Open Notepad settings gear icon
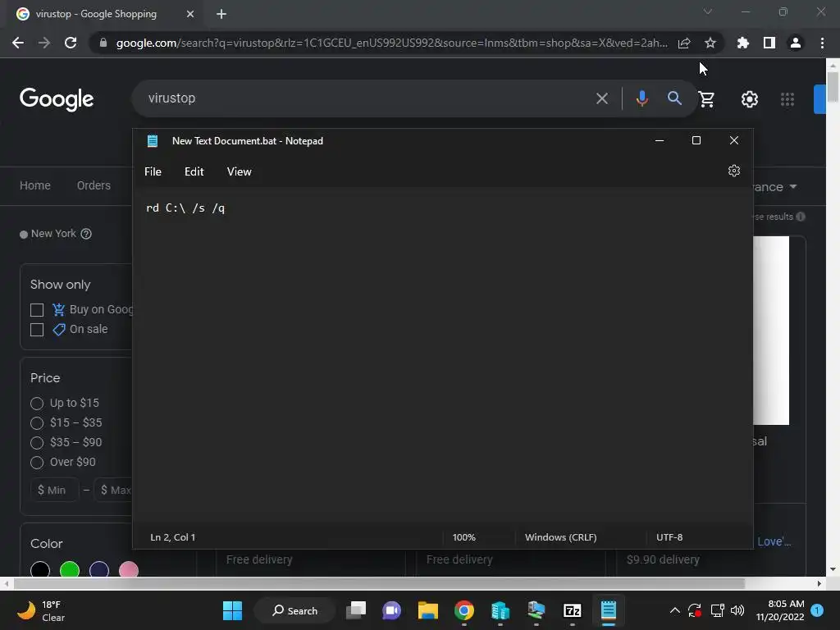This screenshot has width=840, height=630. point(734,171)
